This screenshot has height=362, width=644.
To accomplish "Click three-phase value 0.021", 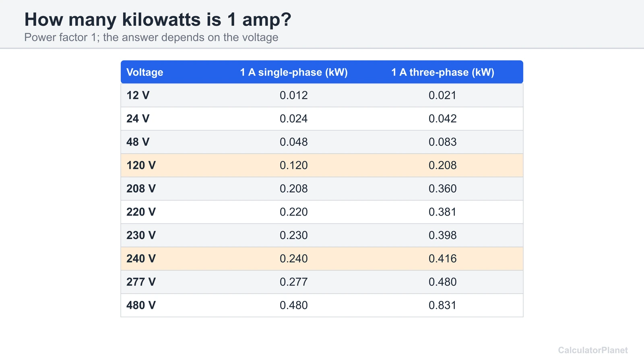I will [x=443, y=95].
